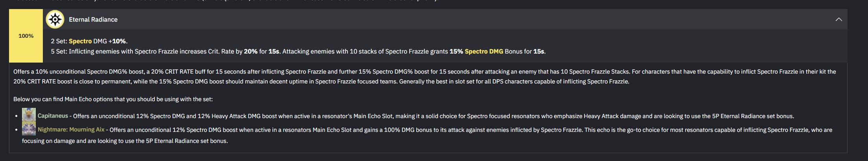The image size is (868, 161).
Task: Click the 100% percentage label
Action: (x=26, y=36)
